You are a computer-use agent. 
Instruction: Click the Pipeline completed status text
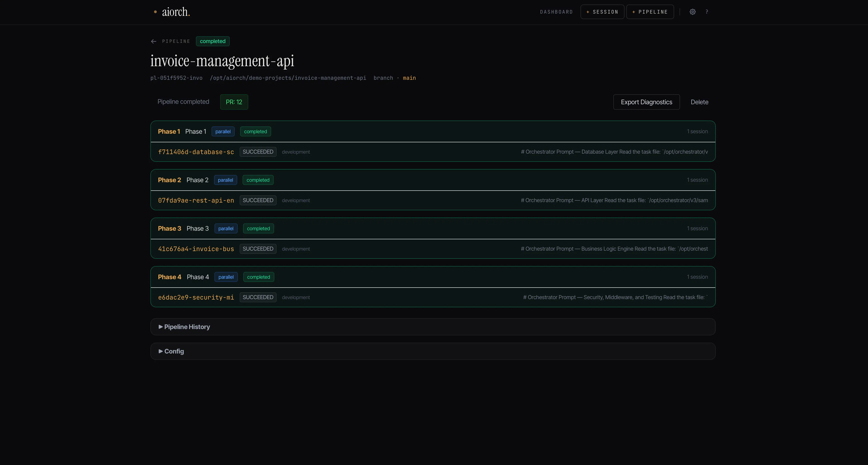pos(183,102)
